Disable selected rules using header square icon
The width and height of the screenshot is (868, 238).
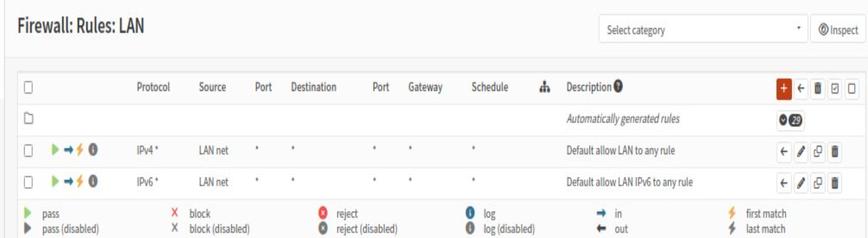pos(851,88)
